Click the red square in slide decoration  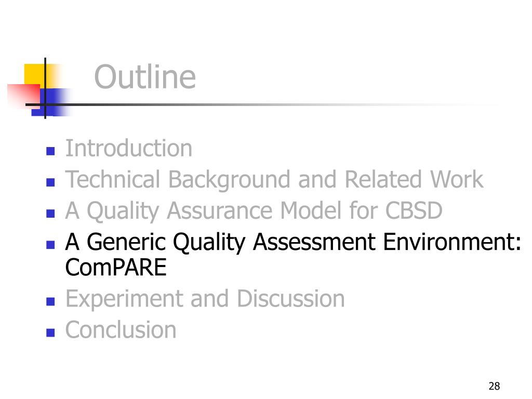click(x=24, y=96)
